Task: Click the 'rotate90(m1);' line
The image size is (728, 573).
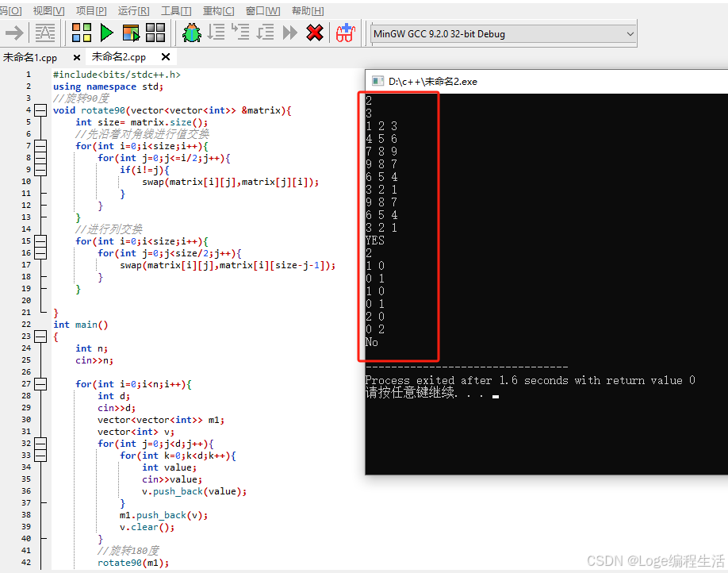Action: point(133,563)
